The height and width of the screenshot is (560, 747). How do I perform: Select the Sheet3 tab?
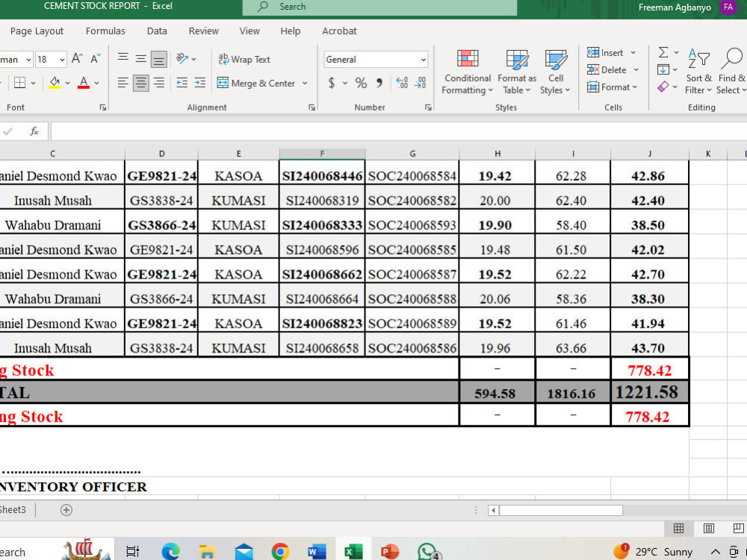pos(13,509)
